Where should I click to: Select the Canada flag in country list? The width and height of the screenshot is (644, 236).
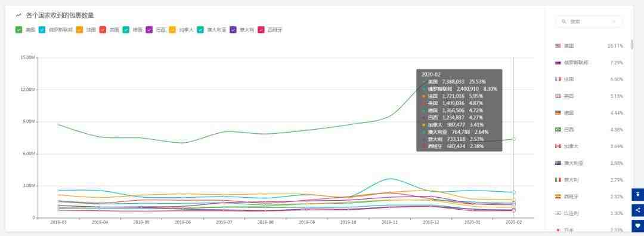pyautogui.click(x=558, y=146)
